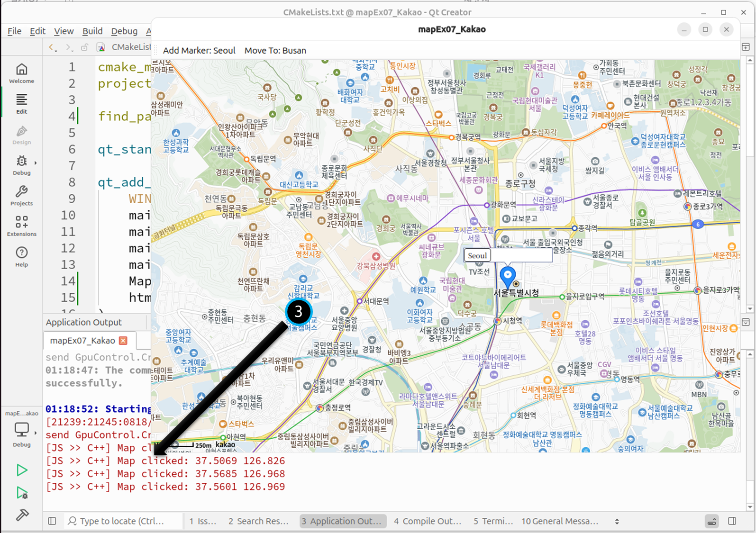The image size is (756, 533).
Task: Toggle the right sidebar in status bar
Action: click(x=732, y=521)
